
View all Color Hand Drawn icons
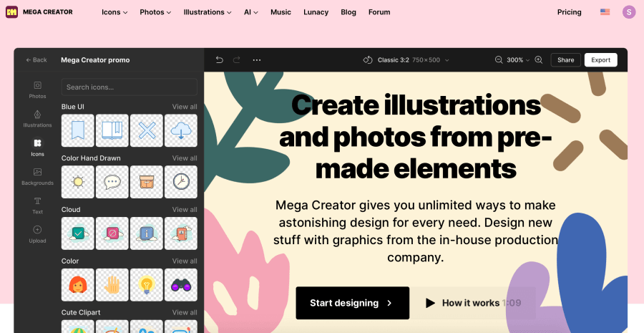click(x=185, y=158)
